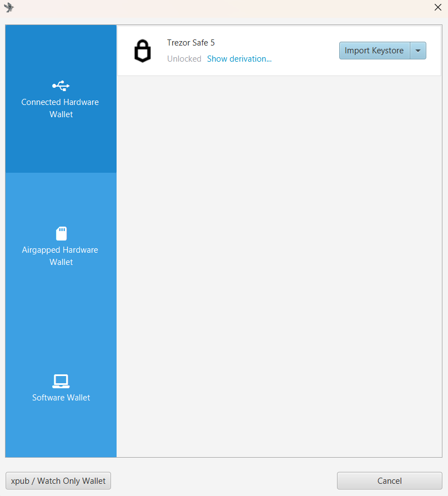Click the bottom bar between xpub and Cancel

(222, 481)
